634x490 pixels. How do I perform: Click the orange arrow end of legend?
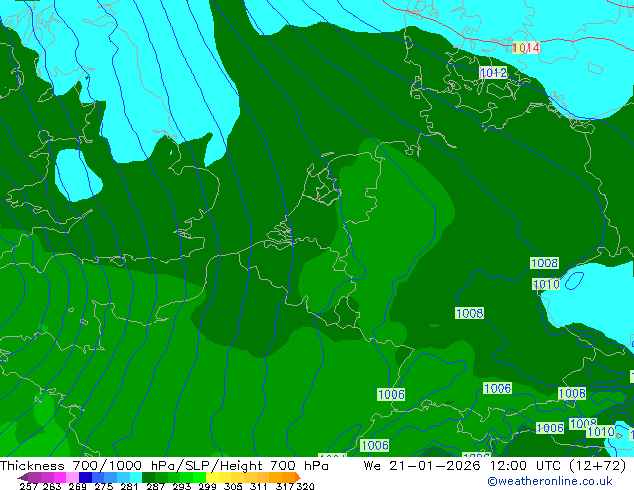click(x=298, y=477)
